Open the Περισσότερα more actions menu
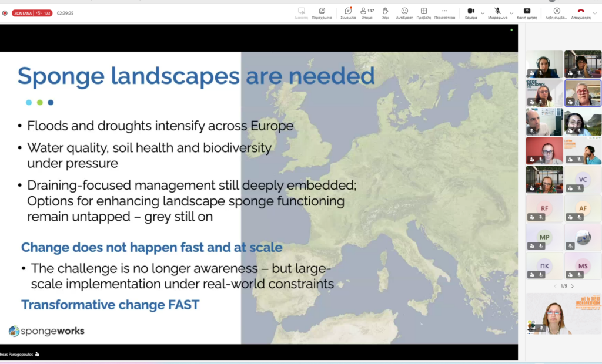This screenshot has width=602, height=364. coord(444,13)
